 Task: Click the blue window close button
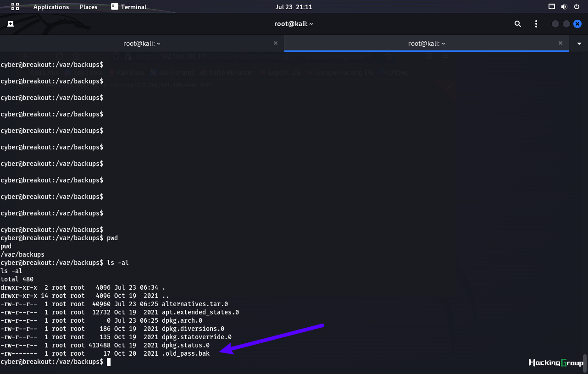(577, 24)
